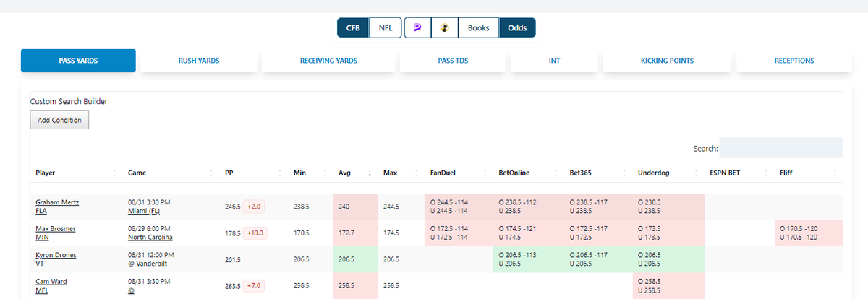This screenshot has height=299, width=868.
Task: Click the ESPN BET column header text
Action: [x=726, y=173]
